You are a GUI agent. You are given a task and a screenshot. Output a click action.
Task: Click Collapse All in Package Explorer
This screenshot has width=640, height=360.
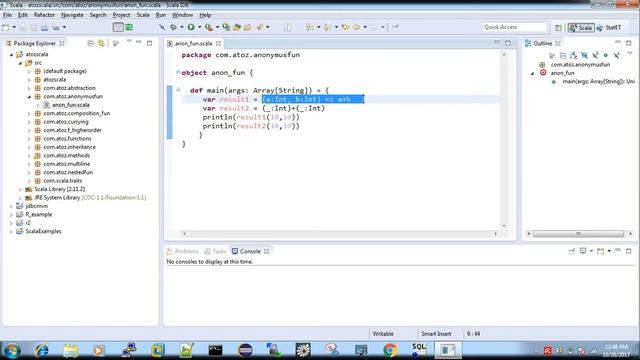point(91,43)
